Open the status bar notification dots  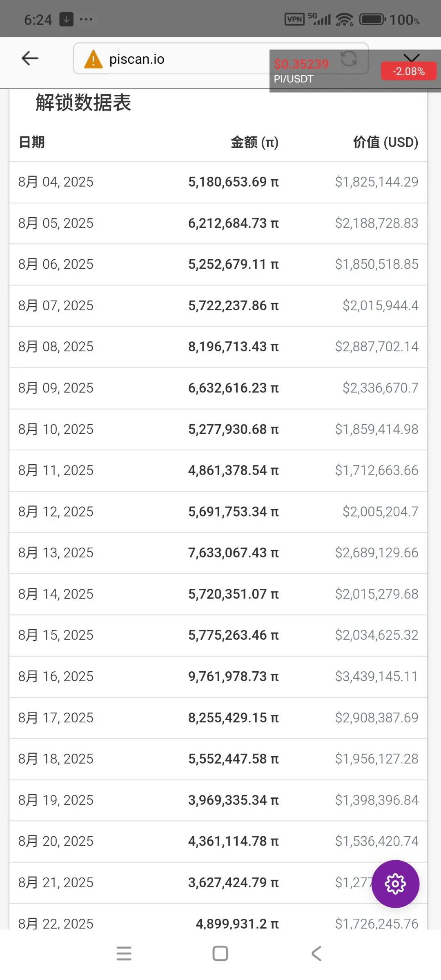[x=86, y=19]
